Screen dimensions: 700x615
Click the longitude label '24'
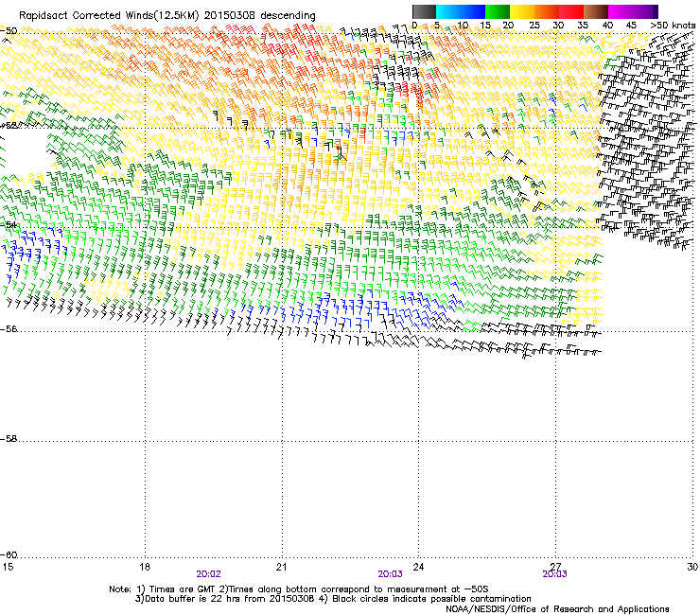[x=418, y=567]
